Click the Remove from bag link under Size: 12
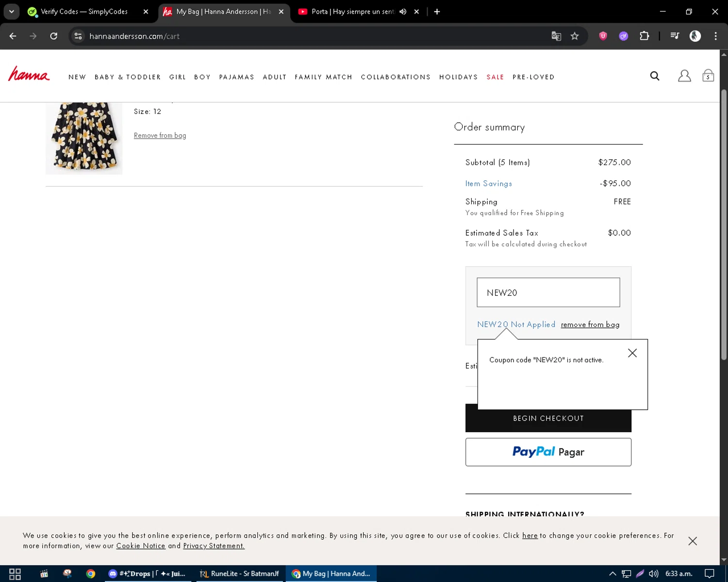728x582 pixels. [160, 135]
